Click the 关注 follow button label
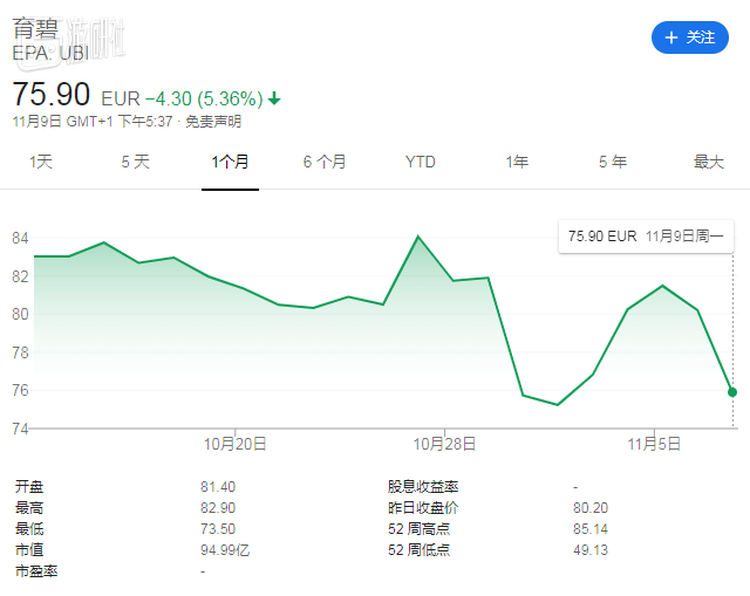This screenshot has height=596, width=750. [x=700, y=37]
